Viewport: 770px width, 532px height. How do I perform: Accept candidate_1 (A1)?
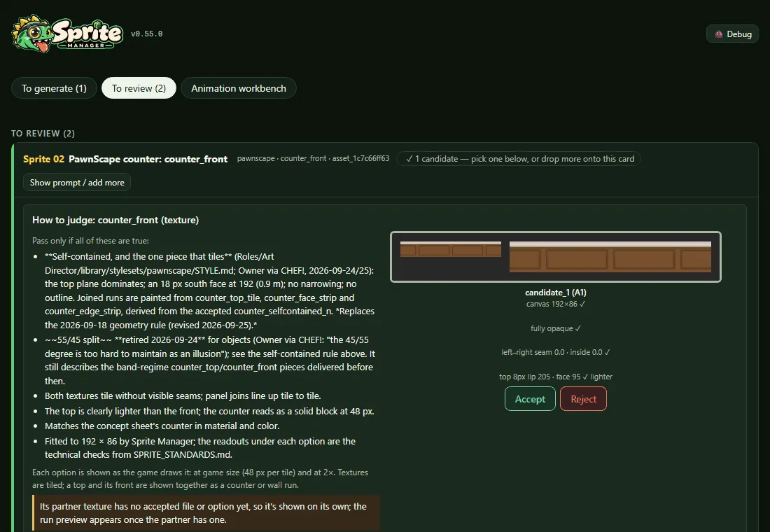pyautogui.click(x=530, y=399)
